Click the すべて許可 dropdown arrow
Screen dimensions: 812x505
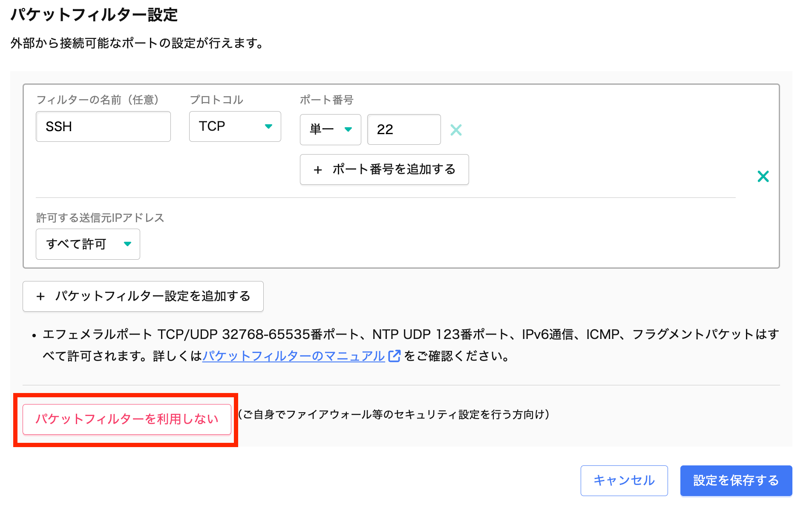(x=127, y=244)
